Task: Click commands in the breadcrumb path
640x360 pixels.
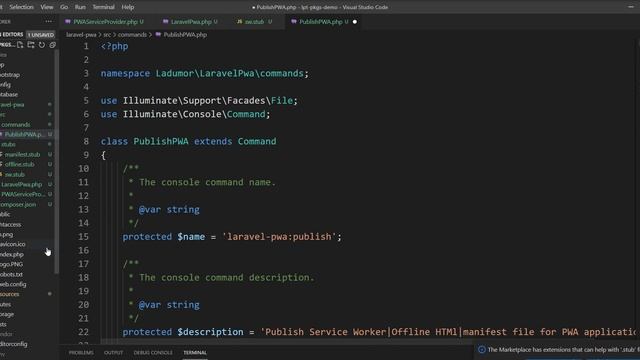Action: tap(132, 35)
